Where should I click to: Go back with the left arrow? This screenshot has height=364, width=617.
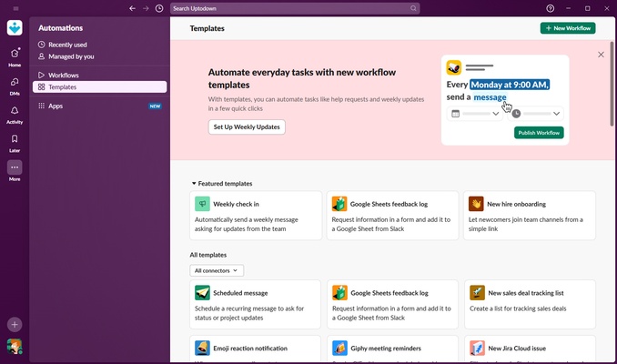coord(133,8)
